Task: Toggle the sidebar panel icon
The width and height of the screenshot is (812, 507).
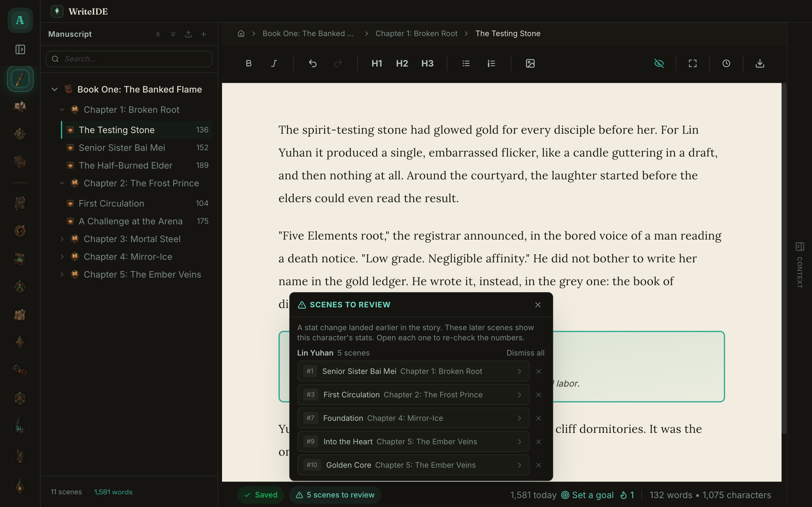Action: click(20, 50)
